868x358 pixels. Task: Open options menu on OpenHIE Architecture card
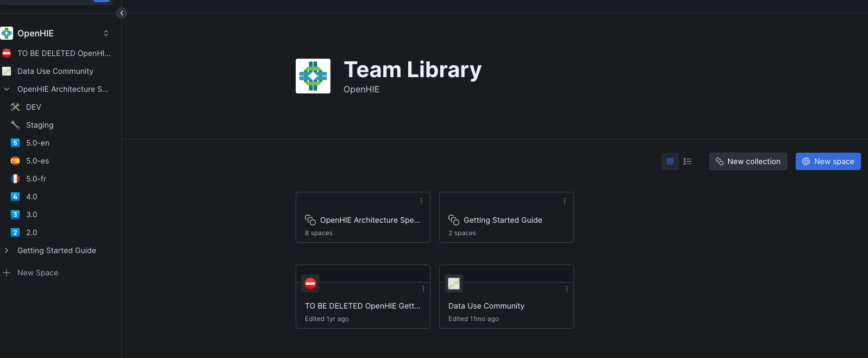tap(421, 201)
